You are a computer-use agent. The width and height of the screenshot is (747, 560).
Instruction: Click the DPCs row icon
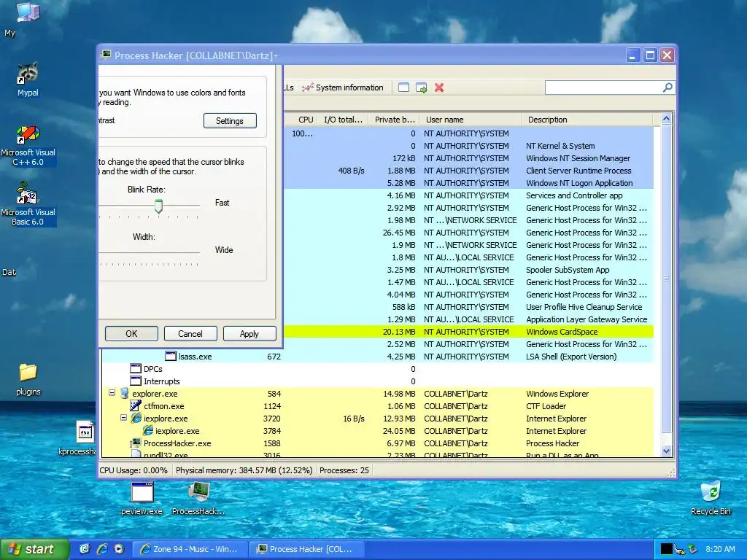(136, 368)
